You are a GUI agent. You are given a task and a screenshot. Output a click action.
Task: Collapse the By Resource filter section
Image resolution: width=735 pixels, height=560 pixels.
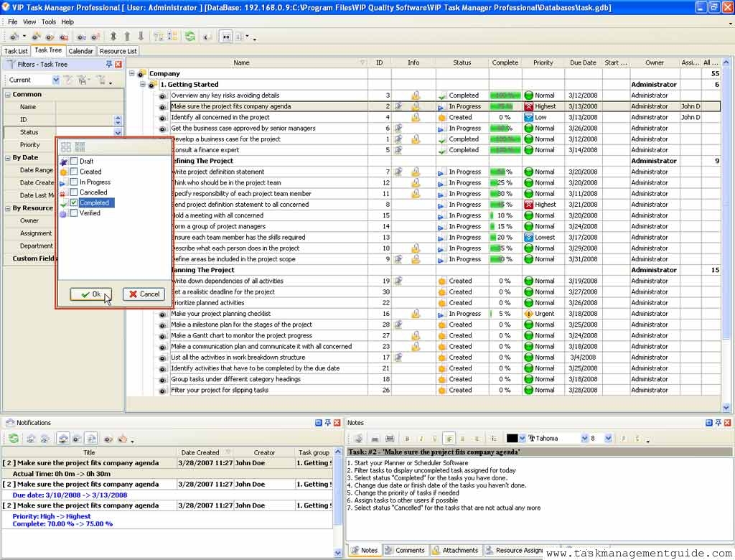coord(7,208)
